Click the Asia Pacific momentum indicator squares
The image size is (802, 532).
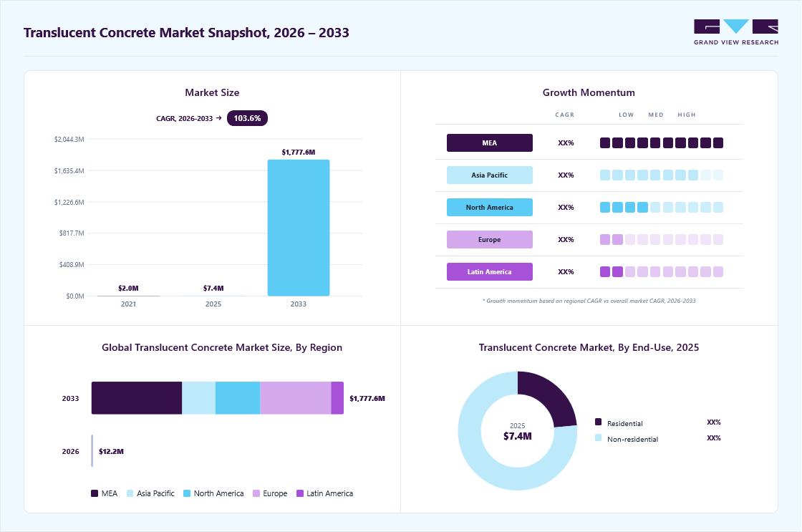(x=662, y=175)
